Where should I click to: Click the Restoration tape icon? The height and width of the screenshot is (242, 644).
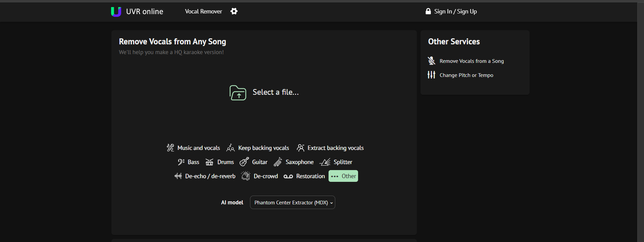point(288,176)
